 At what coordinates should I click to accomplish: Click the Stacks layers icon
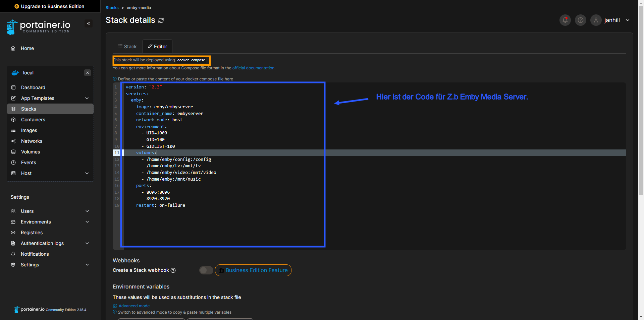pos(13,109)
